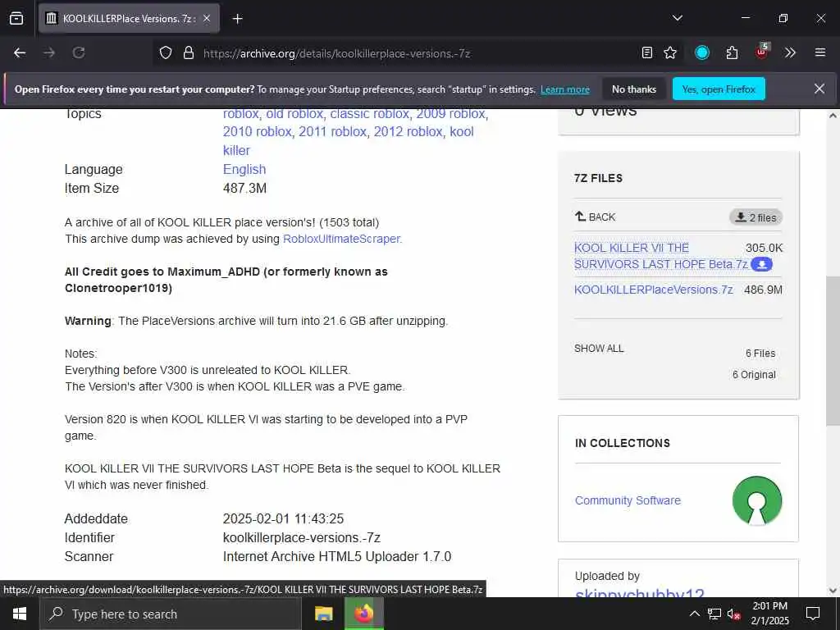
Task: Open Firefox View icon in tab strip
Action: click(16, 19)
